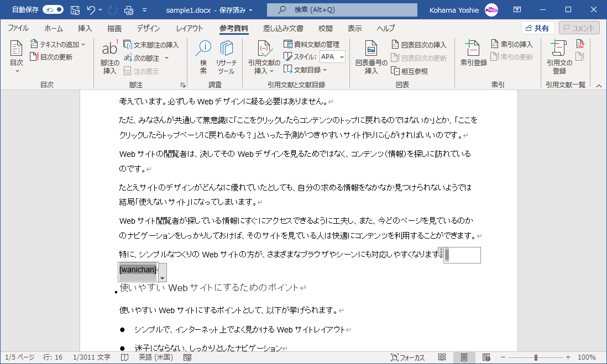Open footnote group dialog launcher

183,85
